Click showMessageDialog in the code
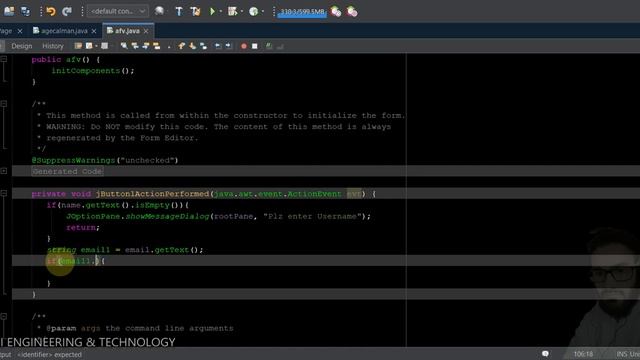 (167, 216)
